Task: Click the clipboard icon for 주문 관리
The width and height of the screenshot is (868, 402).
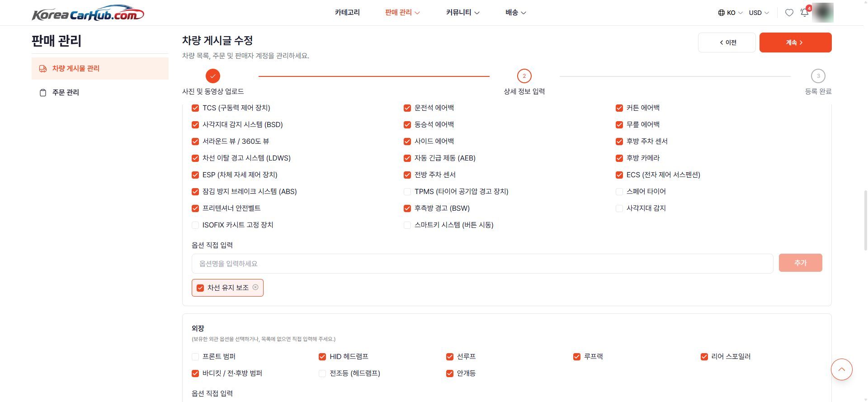Action: [43, 93]
